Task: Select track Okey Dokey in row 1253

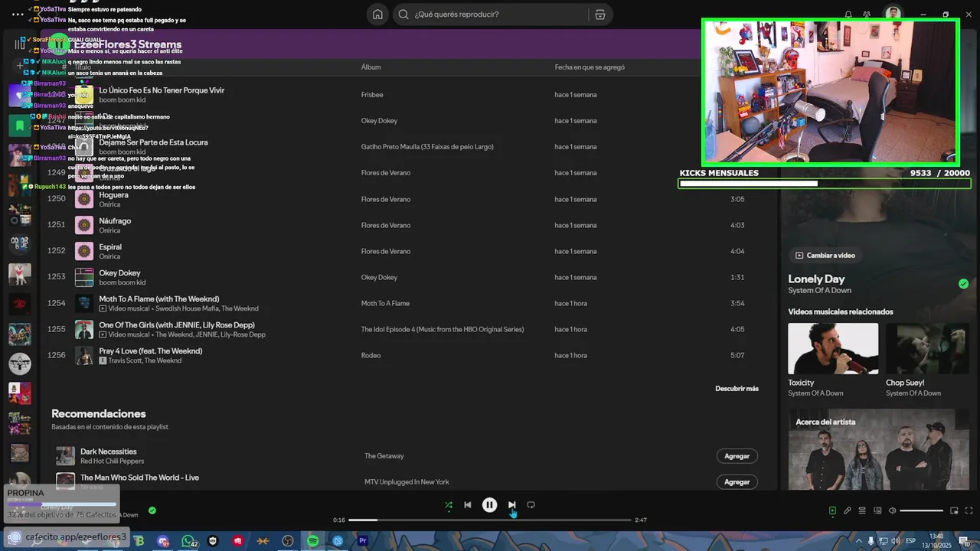Action: point(119,273)
